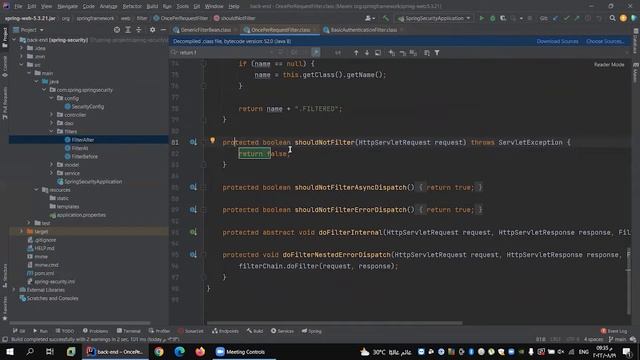Image resolution: width=640 pixels, height=360 pixels.
Task: Click the implemented gutter icon beside doFilterInternal
Action: click(193, 232)
